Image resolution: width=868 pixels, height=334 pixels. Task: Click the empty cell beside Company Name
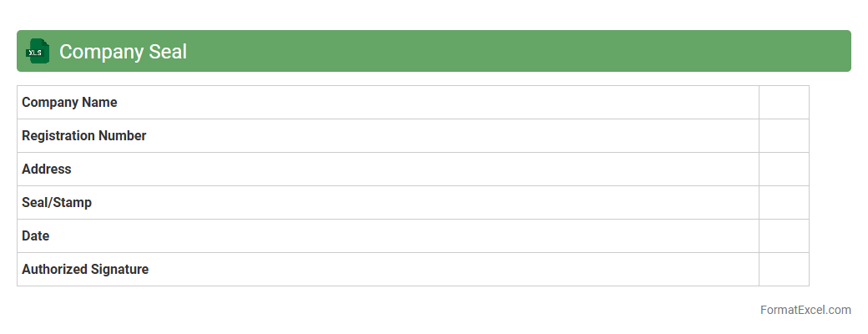[784, 103]
